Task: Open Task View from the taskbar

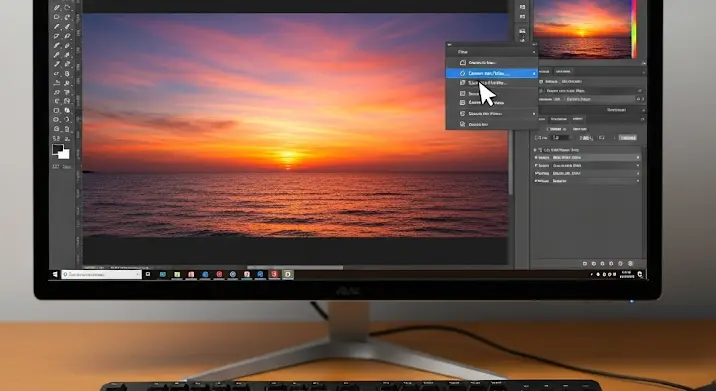Action: 147,274
